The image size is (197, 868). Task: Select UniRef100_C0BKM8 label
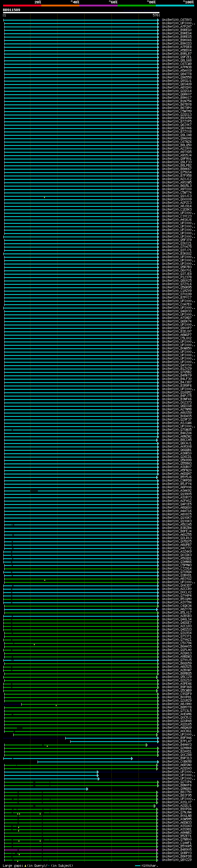point(177,761)
